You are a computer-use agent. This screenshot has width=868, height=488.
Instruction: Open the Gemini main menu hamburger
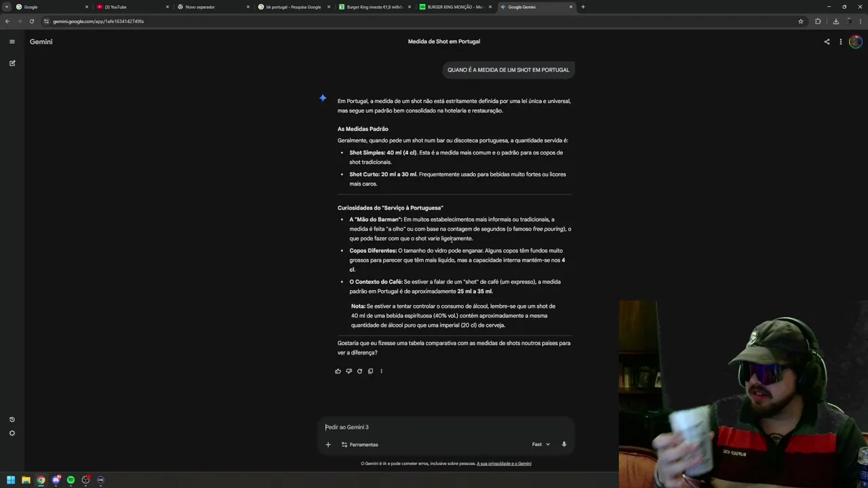tap(12, 41)
